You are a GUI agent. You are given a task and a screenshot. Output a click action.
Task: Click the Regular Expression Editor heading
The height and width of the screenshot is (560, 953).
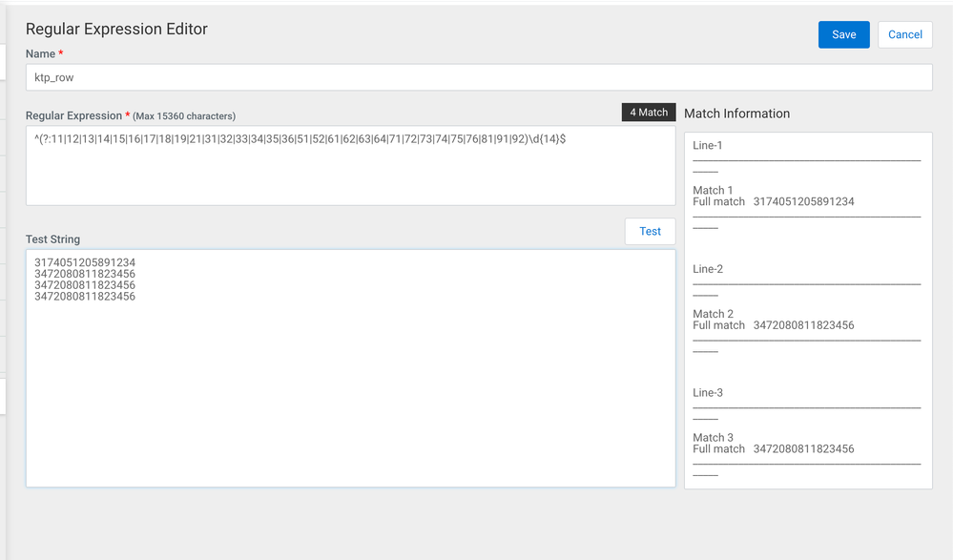pyautogui.click(x=116, y=29)
